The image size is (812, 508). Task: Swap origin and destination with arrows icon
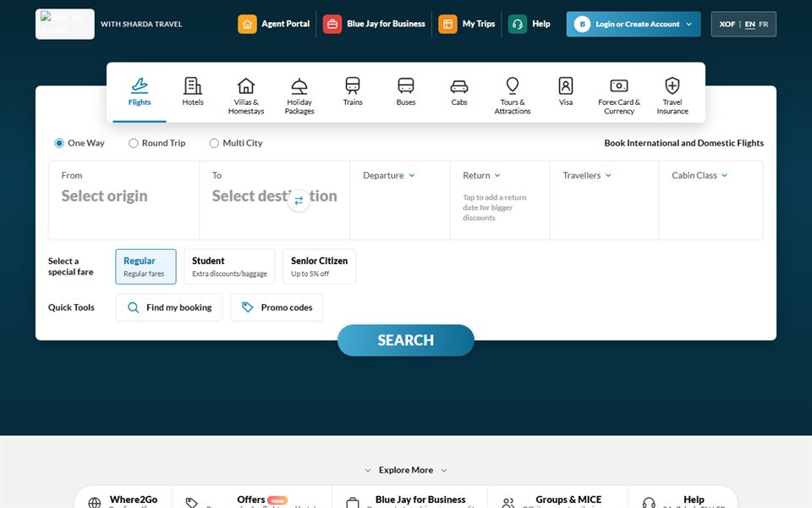pyautogui.click(x=299, y=201)
